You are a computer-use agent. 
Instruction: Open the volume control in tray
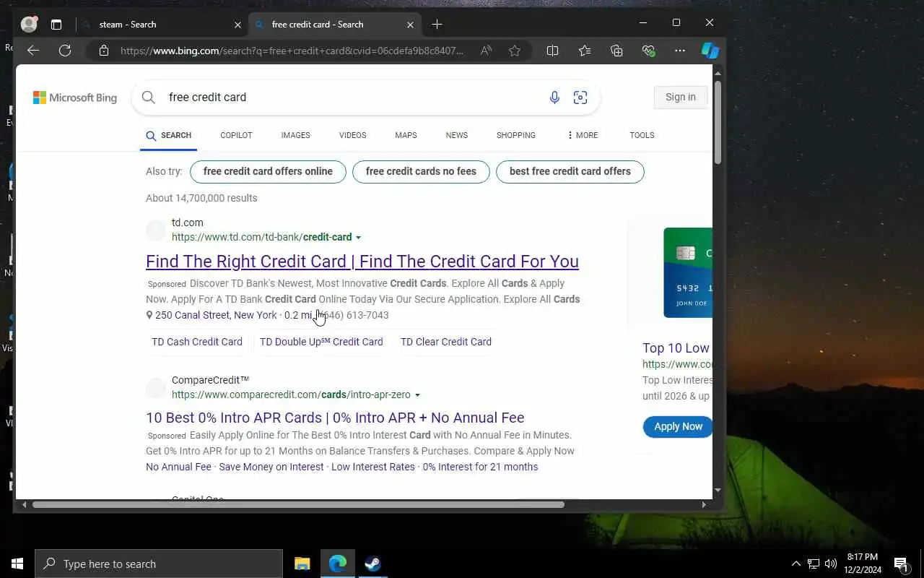pos(831,564)
